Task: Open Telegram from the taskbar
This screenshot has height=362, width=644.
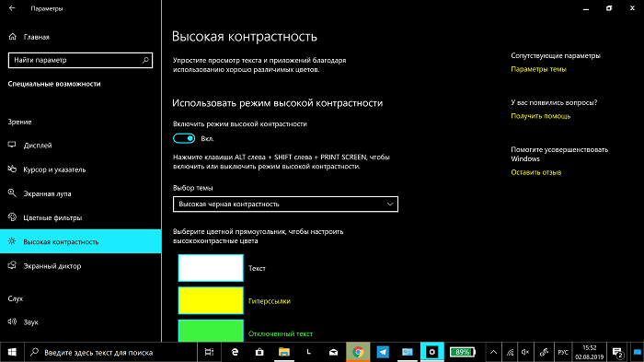Action: 383,352
